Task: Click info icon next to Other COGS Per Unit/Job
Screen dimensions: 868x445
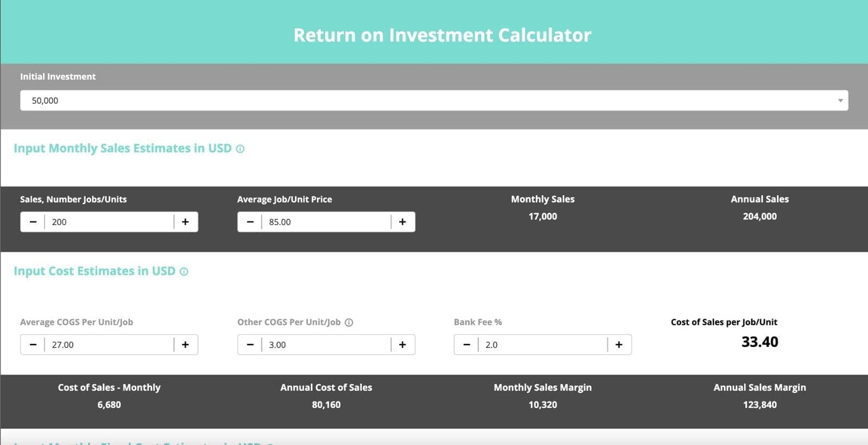Action: pyautogui.click(x=349, y=323)
